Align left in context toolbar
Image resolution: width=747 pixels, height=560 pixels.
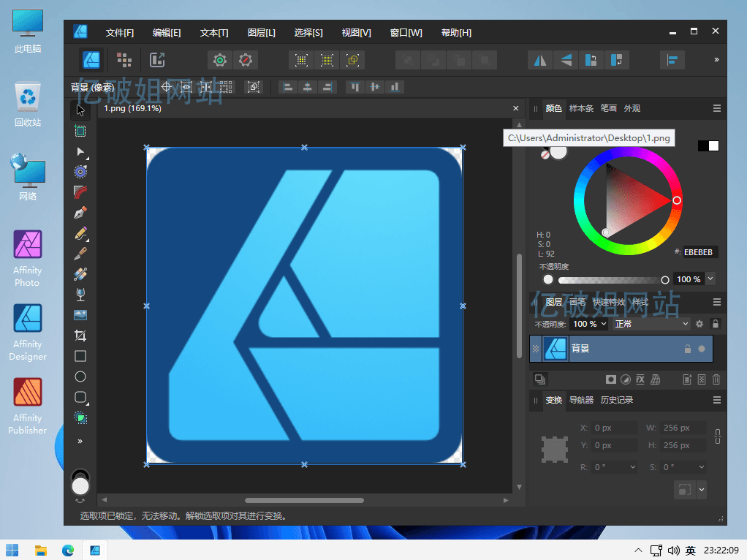pyautogui.click(x=288, y=87)
